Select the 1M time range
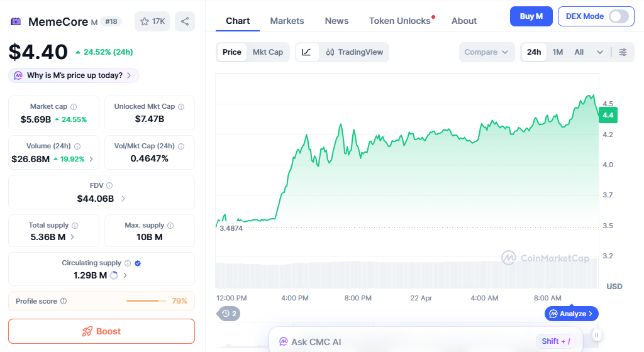The image size is (644, 352). (558, 52)
